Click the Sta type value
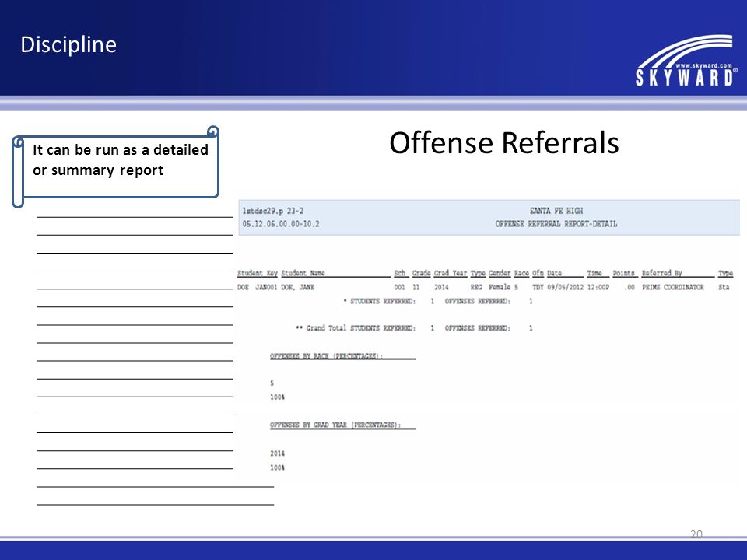Image resolution: width=747 pixels, height=560 pixels. tap(724, 287)
